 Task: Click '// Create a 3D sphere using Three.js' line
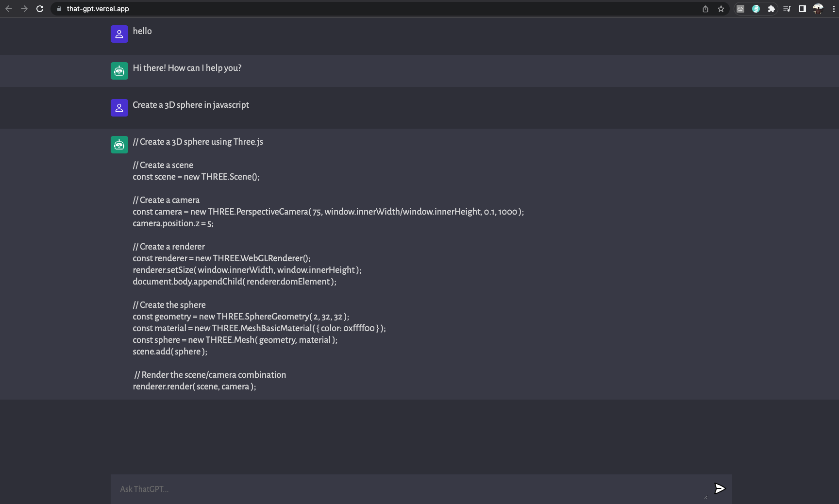(x=198, y=142)
